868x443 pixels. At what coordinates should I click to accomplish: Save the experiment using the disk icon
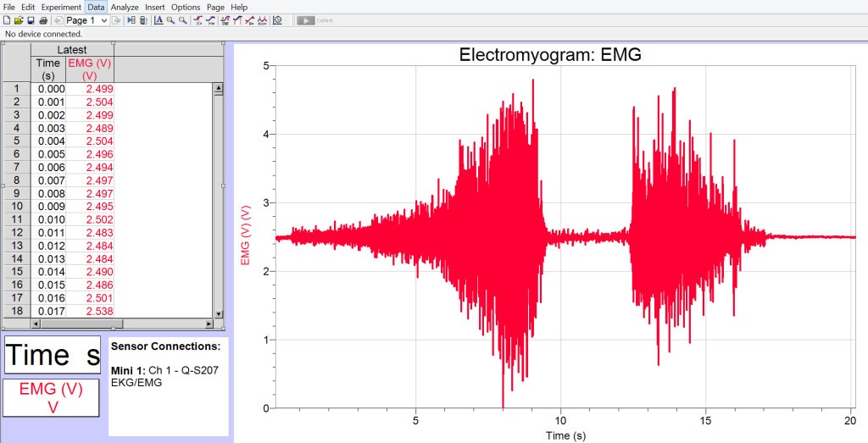click(x=31, y=20)
